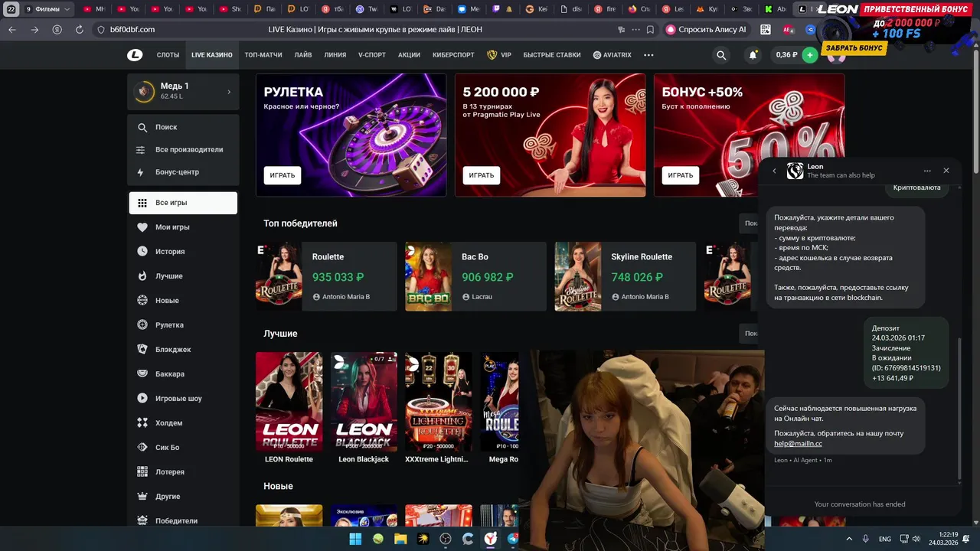Open the site search magnifier icon

(x=721, y=55)
